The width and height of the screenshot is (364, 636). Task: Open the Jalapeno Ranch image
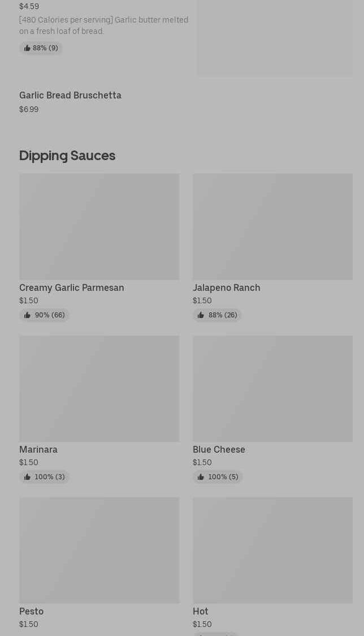pyautogui.click(x=273, y=227)
